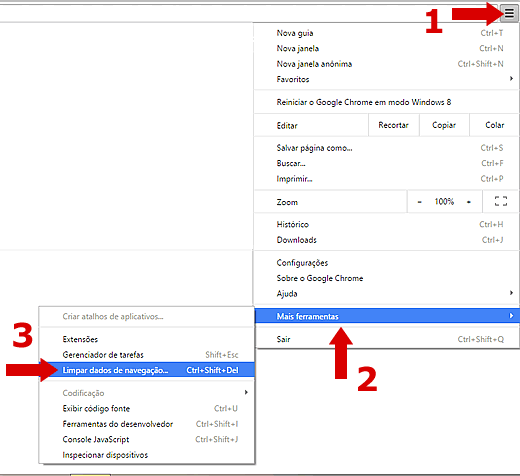Expand the Codificação submenu arrow
The image size is (520, 476).
[246, 392]
